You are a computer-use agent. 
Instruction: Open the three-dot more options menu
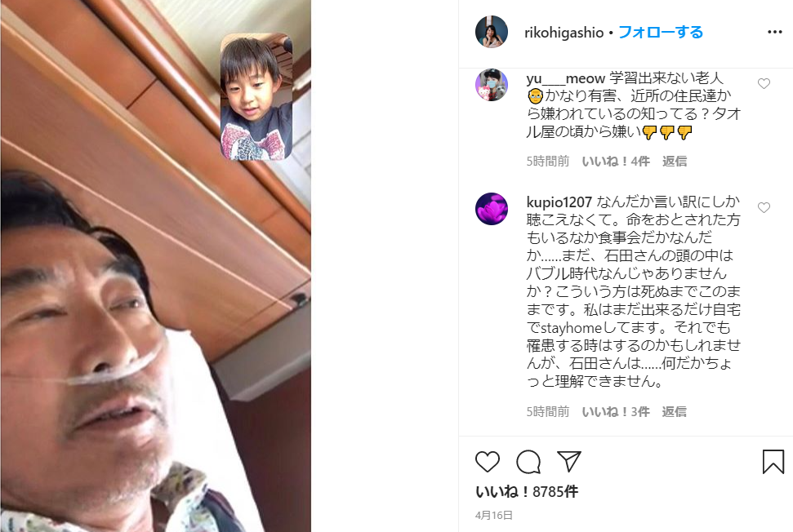tap(775, 32)
